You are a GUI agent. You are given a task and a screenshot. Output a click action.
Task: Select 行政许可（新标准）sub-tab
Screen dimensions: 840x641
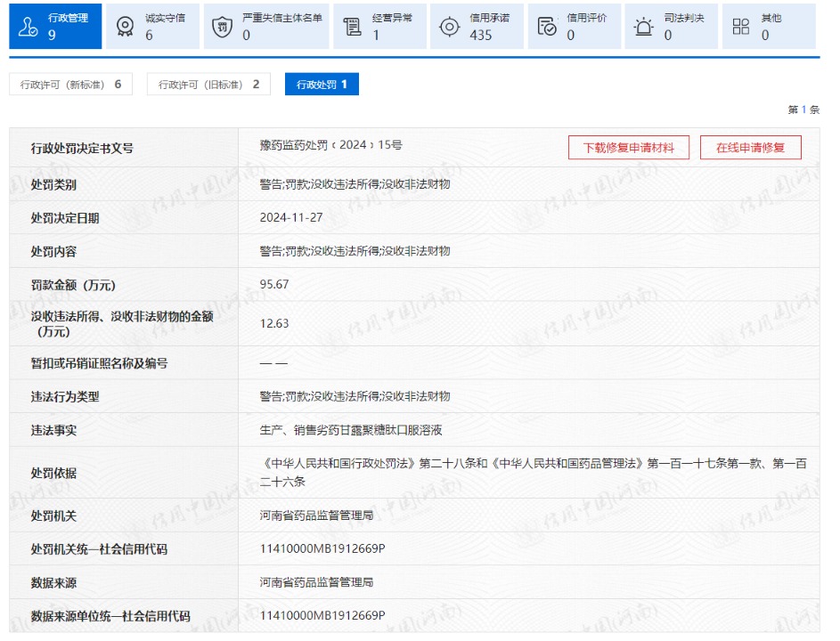70,84
